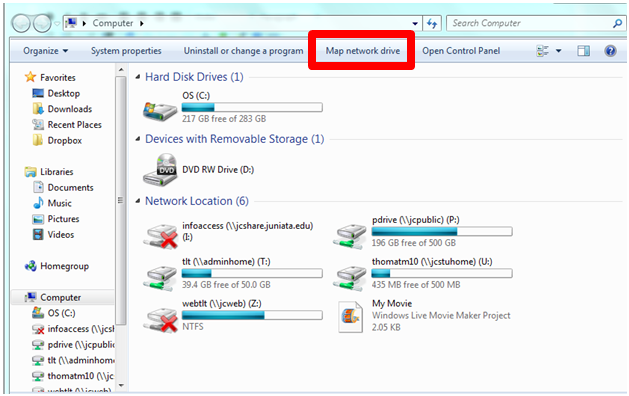
Task: Click the Network Location (6) header
Action: 197,201
